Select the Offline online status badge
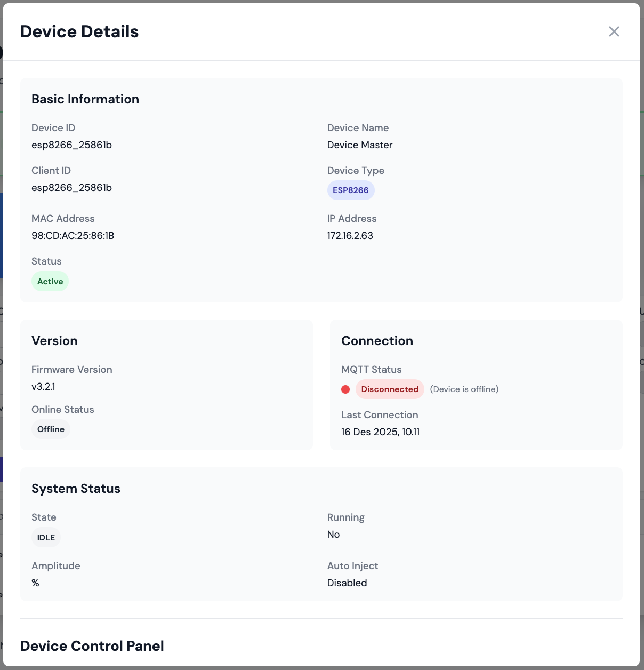 point(51,429)
